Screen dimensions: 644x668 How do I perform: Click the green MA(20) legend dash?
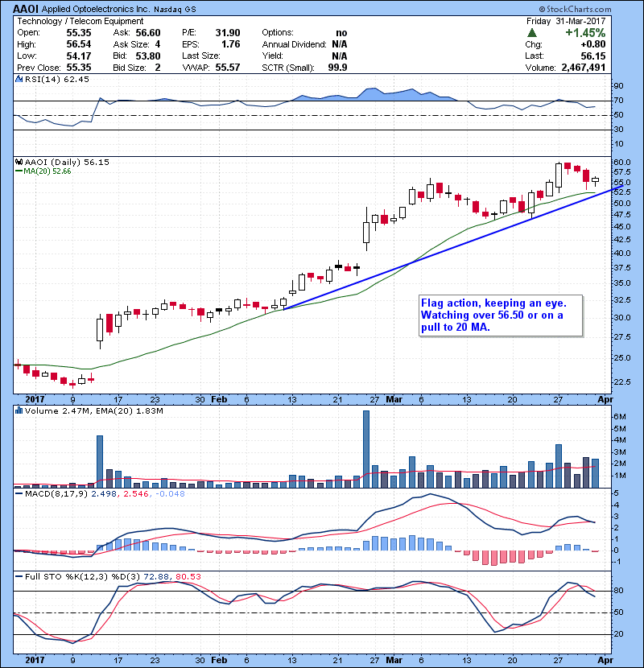(x=19, y=171)
